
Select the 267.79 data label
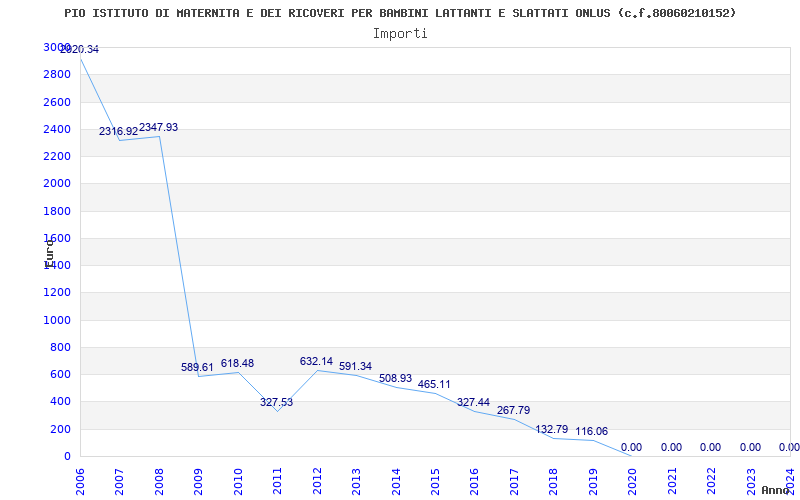[513, 410]
